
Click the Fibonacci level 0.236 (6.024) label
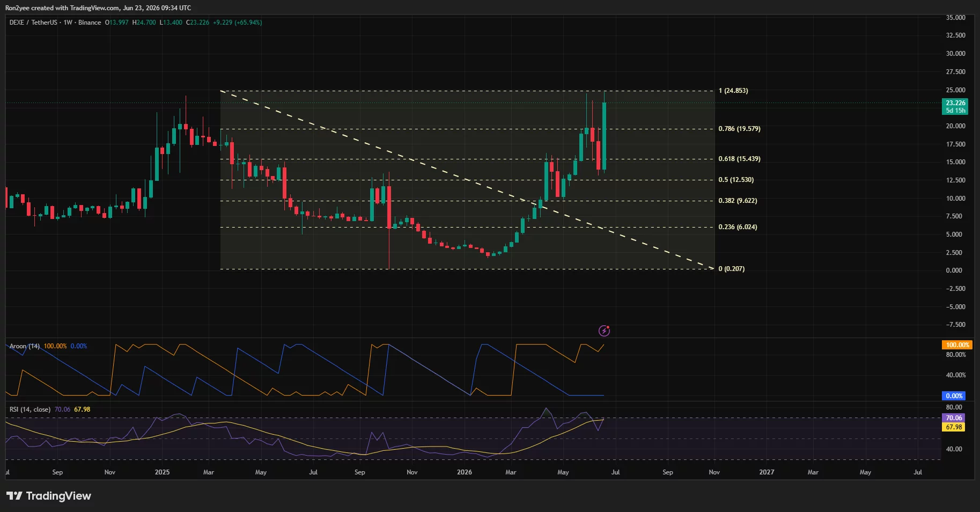tap(738, 227)
